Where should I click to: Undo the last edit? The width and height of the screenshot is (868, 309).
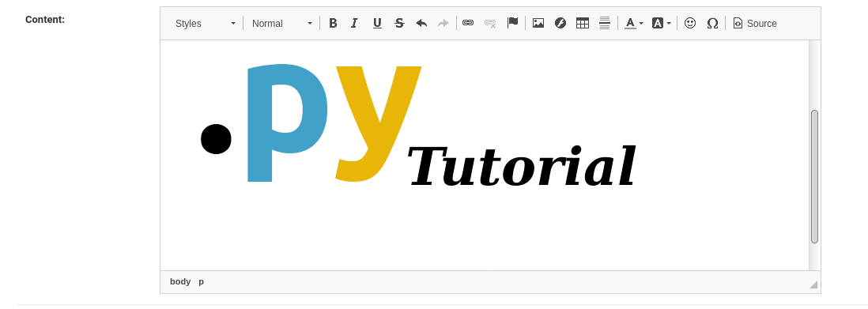point(421,23)
